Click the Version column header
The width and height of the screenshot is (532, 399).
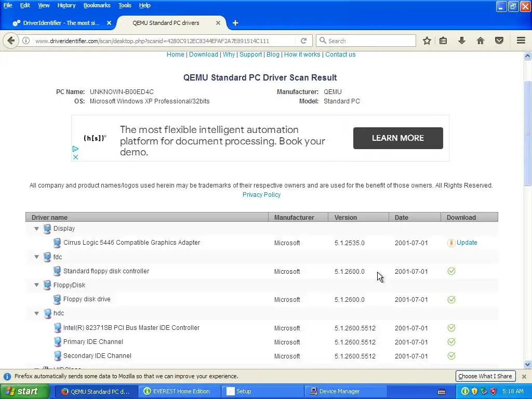click(358, 218)
